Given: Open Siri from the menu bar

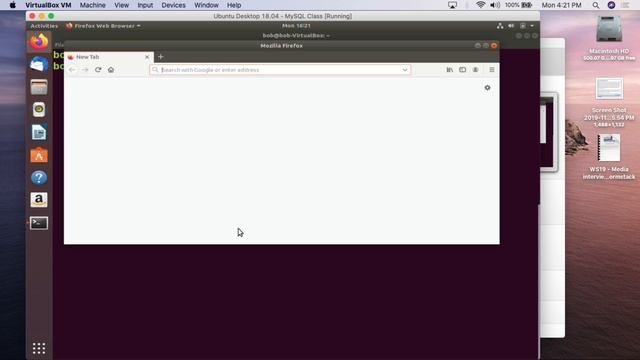Looking at the screenshot, I should tap(611, 5).
